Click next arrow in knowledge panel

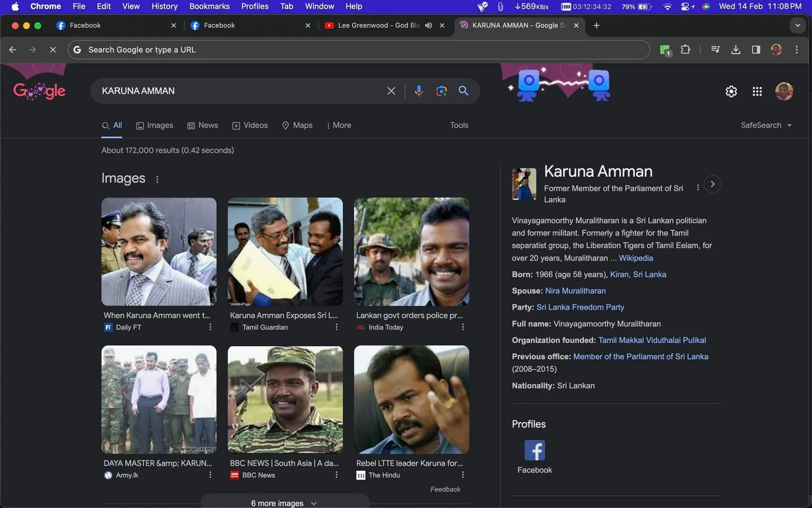(x=713, y=184)
